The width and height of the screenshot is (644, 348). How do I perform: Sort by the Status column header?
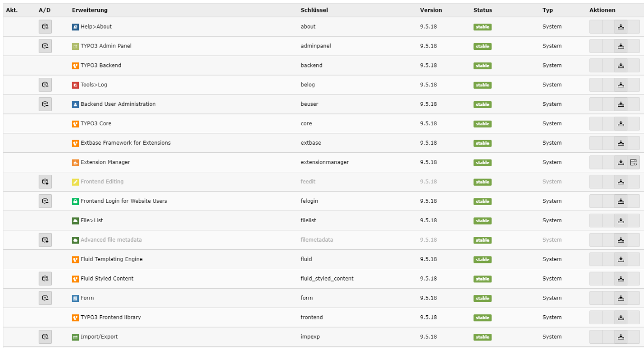[x=483, y=10]
